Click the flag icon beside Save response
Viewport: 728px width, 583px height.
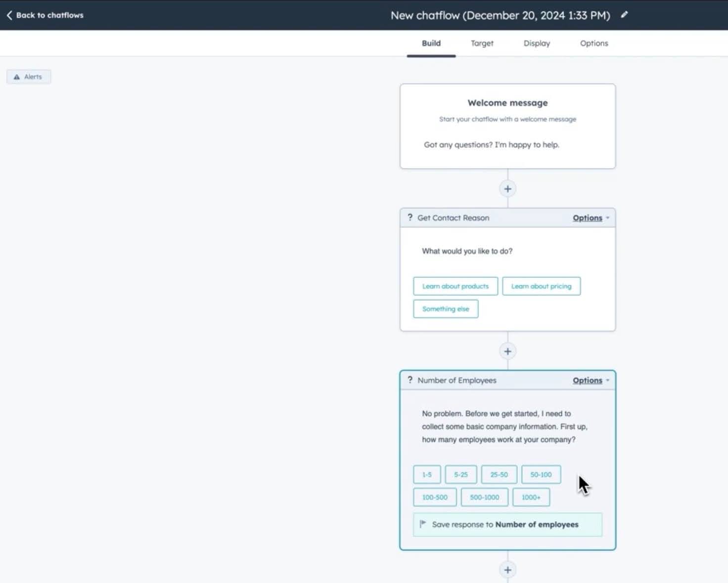point(423,524)
